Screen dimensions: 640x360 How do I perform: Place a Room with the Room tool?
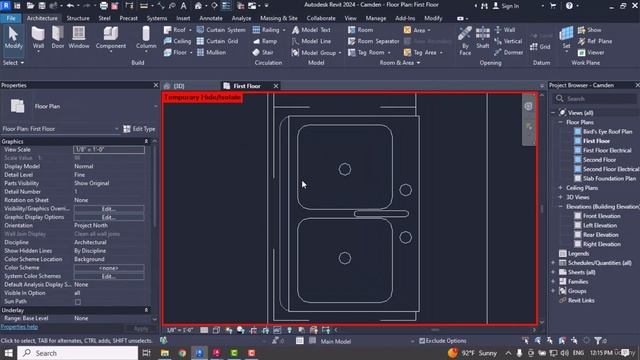(x=360, y=30)
